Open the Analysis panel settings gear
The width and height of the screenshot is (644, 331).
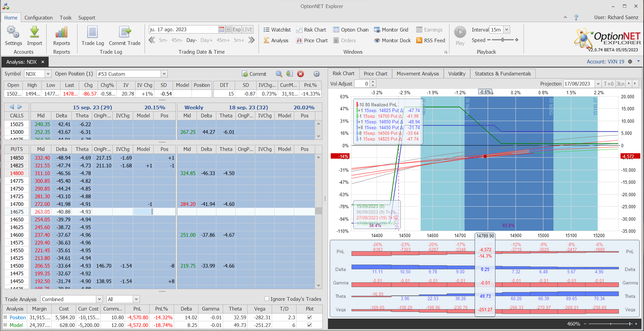pos(316,74)
